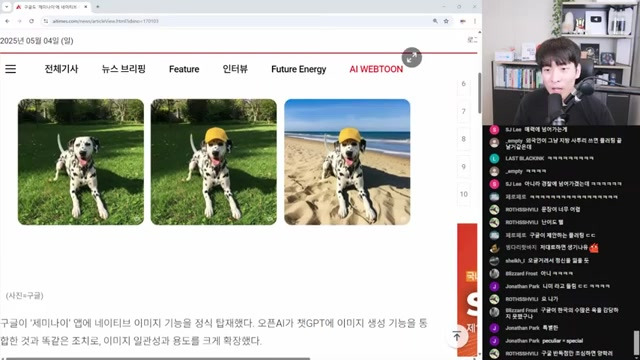The height and width of the screenshot is (360, 640).
Task: Click article paragraph beginning 구글이 '제미나이'
Action: pos(213,332)
